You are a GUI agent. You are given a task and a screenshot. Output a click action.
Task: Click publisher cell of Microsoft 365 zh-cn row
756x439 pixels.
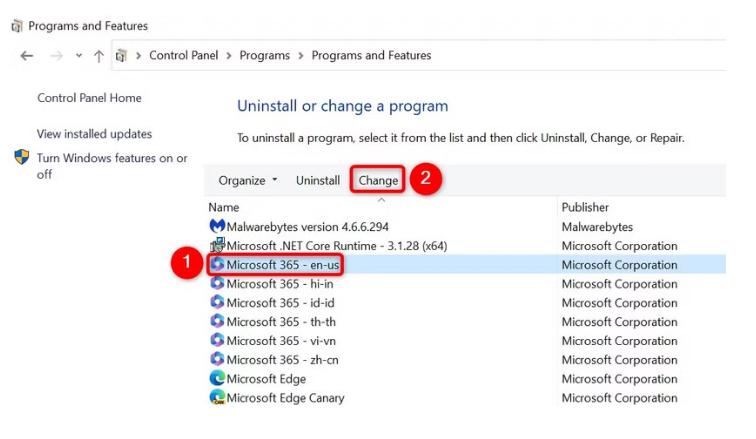click(x=619, y=360)
